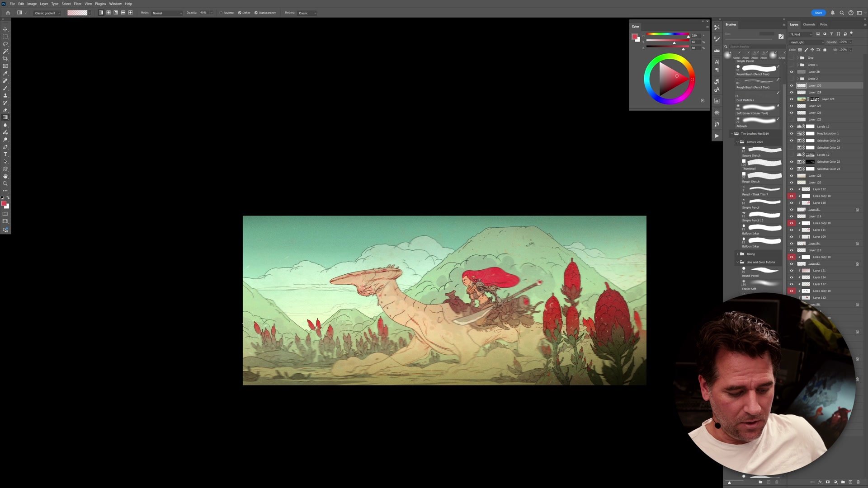Select the Eyedropper tool
This screenshot has width=868, height=488.
pyautogui.click(x=5, y=73)
